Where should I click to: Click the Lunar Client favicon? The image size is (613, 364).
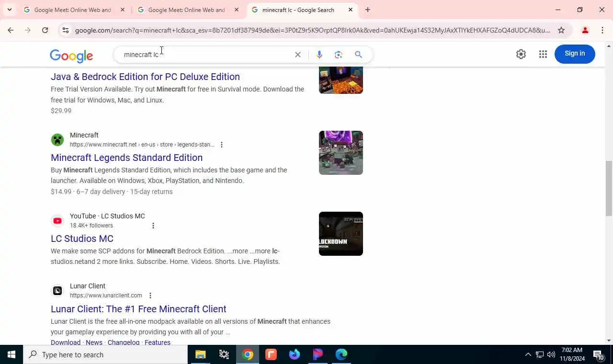coord(57,291)
